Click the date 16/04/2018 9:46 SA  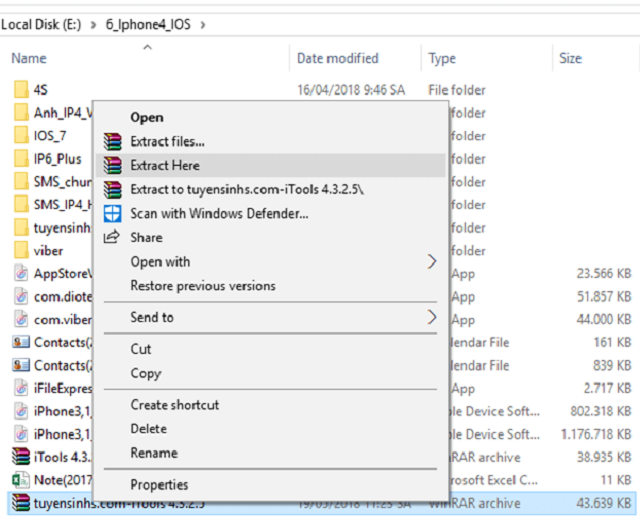[351, 90]
